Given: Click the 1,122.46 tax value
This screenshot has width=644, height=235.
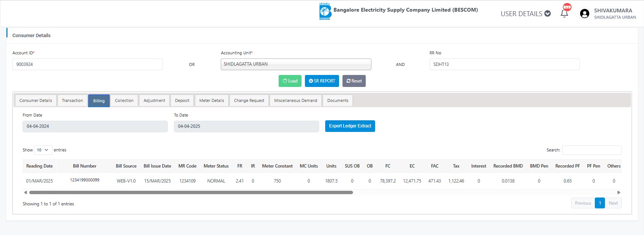Looking at the screenshot, I should [x=456, y=181].
